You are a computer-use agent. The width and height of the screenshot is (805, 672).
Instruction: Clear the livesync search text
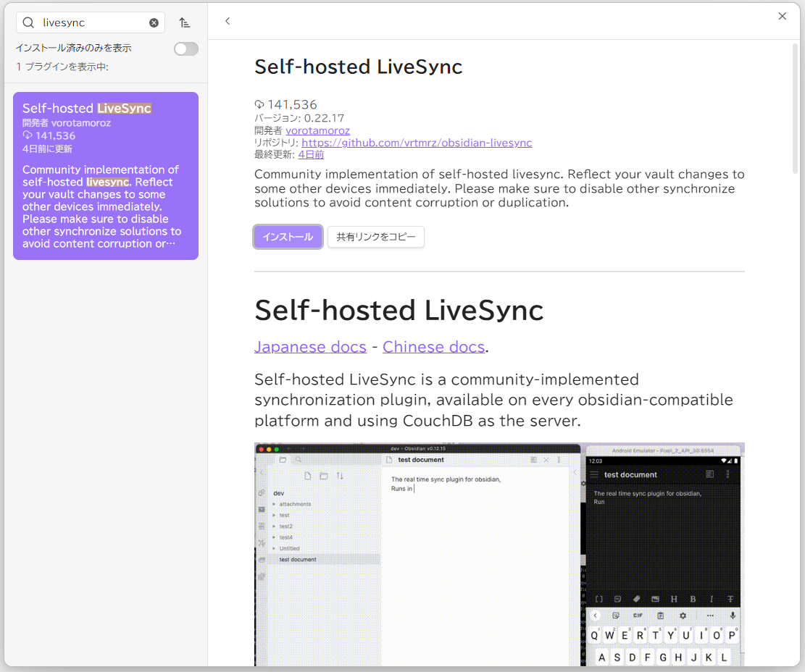pyautogui.click(x=154, y=23)
